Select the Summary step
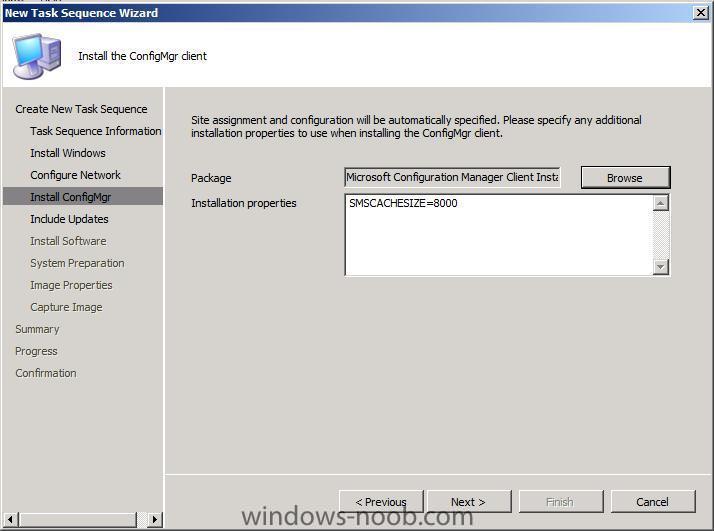The width and height of the screenshot is (714, 531). 37,329
